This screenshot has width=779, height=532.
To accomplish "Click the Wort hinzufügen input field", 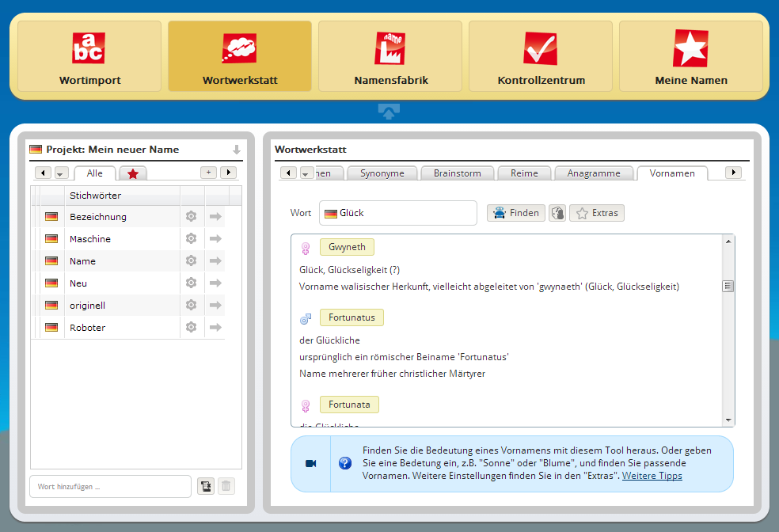I will (110, 486).
